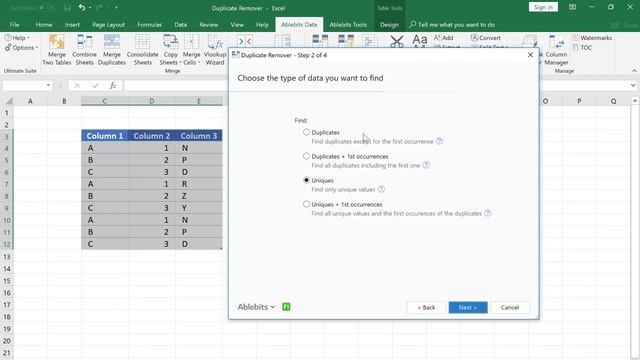
Task: Launch Combine Sheets tool
Action: click(x=84, y=50)
